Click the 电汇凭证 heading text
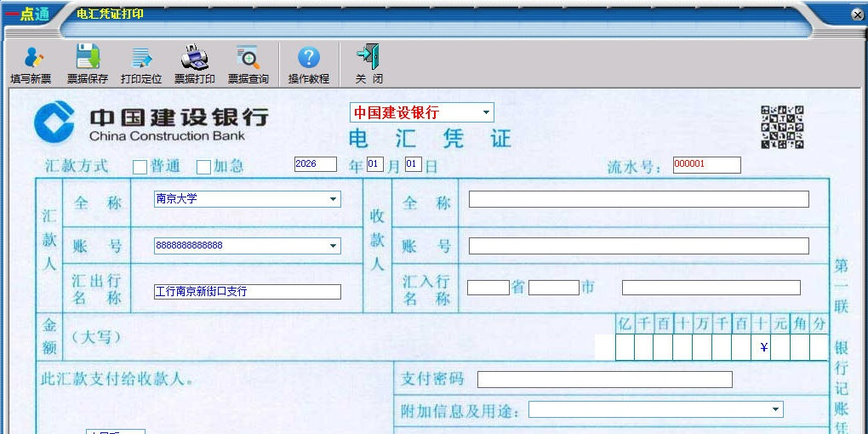 pos(430,139)
